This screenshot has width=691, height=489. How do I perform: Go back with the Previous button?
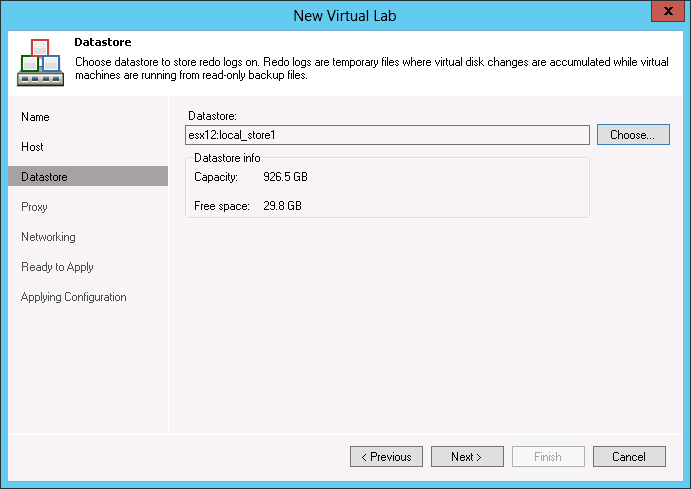coord(386,457)
